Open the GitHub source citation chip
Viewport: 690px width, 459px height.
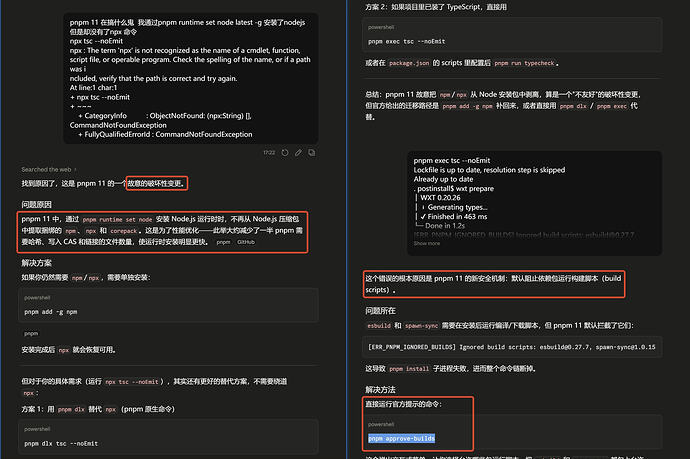coord(246,242)
